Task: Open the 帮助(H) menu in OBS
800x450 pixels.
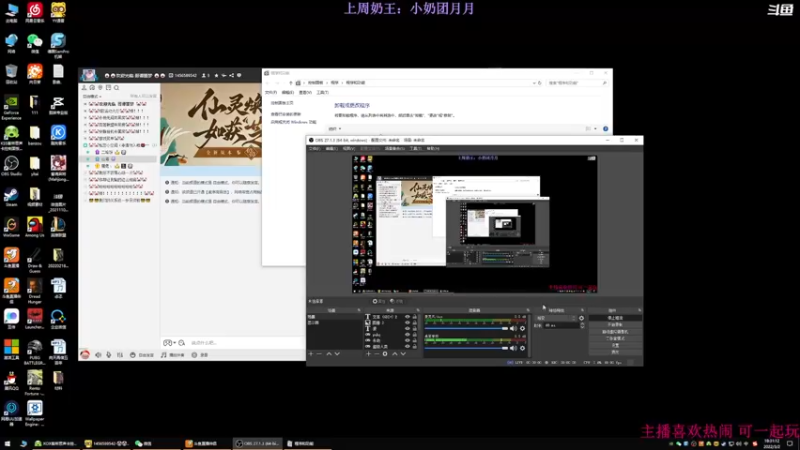Action: (x=433, y=148)
